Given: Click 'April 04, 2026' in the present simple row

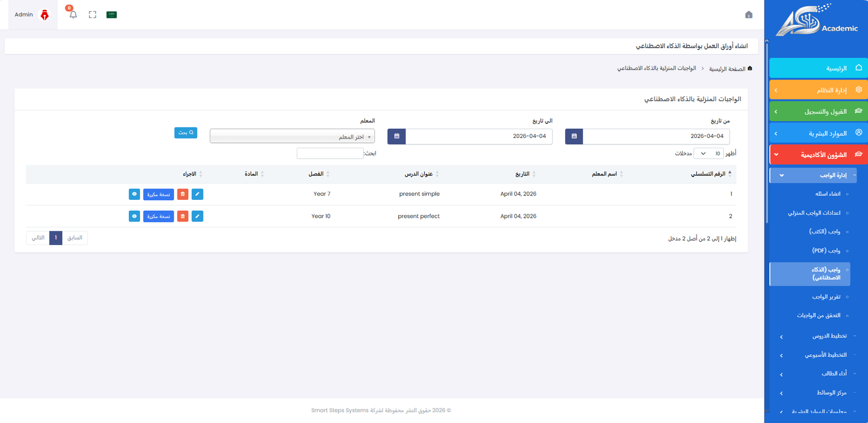Looking at the screenshot, I should 518,194.
